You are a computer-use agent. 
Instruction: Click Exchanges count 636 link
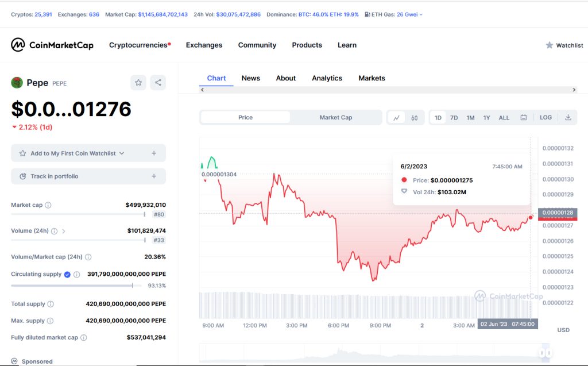(x=94, y=14)
